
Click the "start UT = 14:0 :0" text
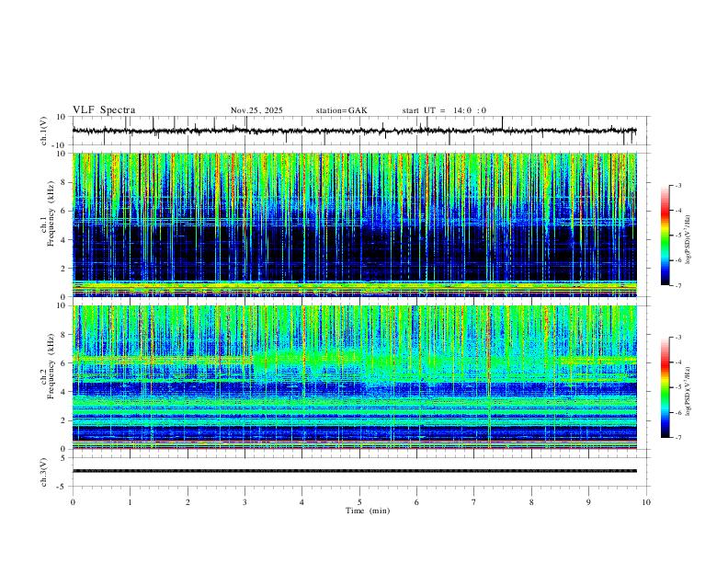pyautogui.click(x=444, y=110)
